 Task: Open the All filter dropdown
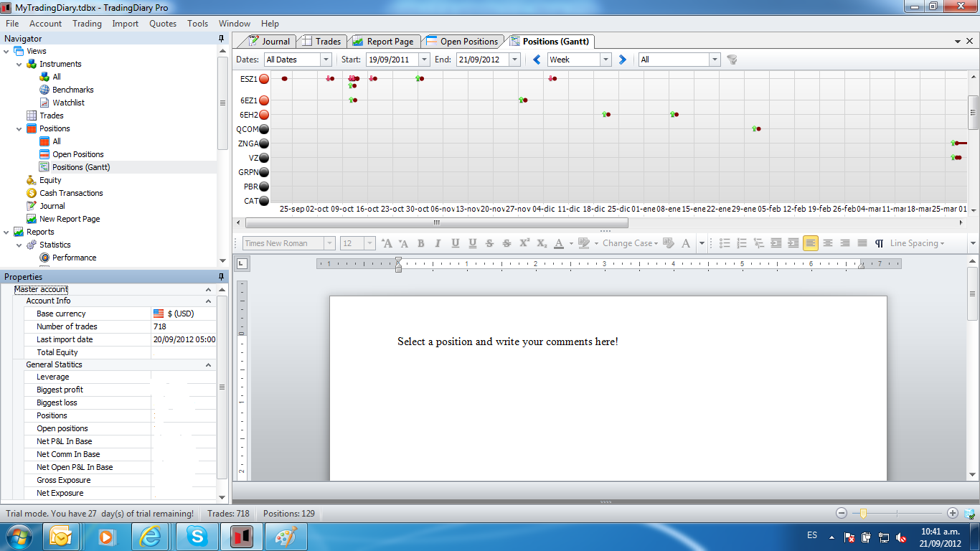[715, 60]
